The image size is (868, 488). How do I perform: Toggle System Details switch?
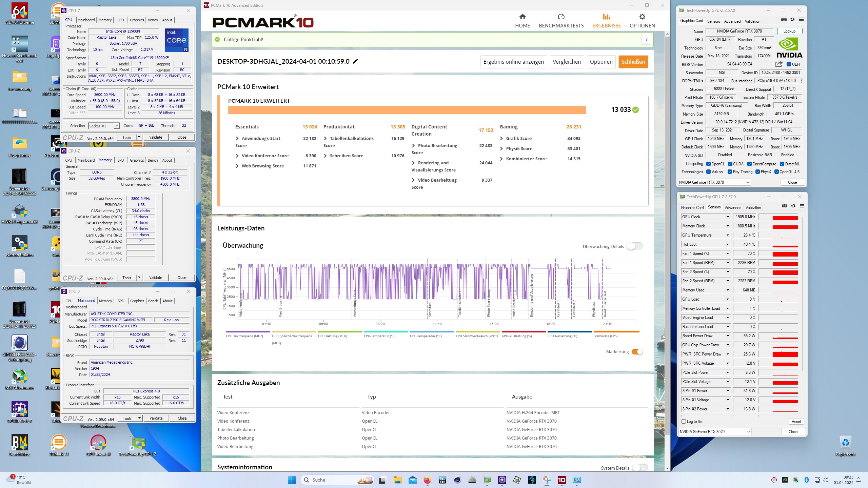[x=640, y=468]
